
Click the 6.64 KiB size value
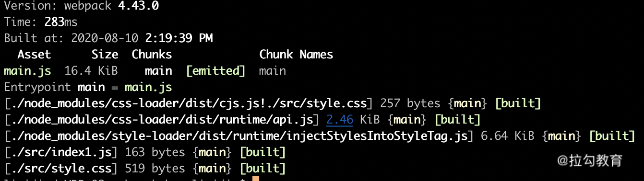507,136
